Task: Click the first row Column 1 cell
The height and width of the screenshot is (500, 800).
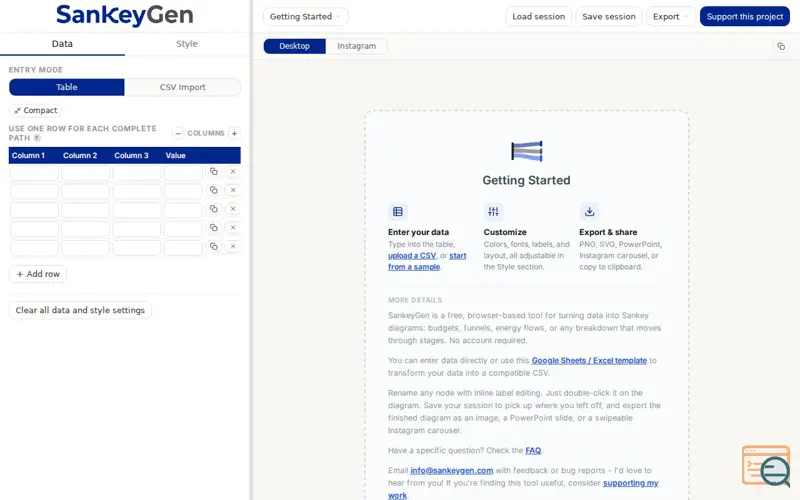Action: pos(34,172)
